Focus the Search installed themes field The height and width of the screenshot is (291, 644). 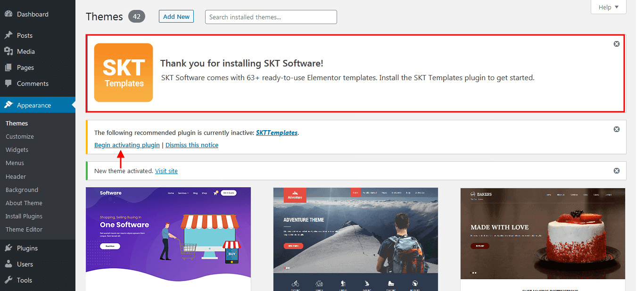(271, 17)
